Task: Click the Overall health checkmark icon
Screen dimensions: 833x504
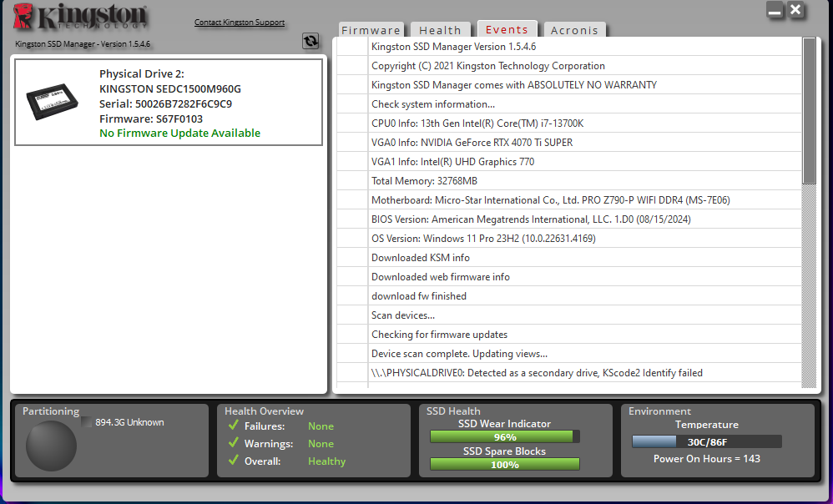Action: [x=234, y=461]
